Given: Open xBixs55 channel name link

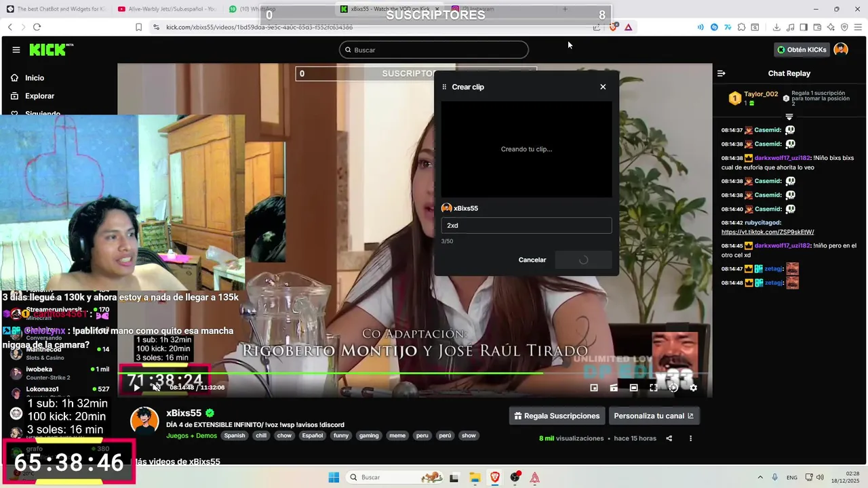Looking at the screenshot, I should pyautogui.click(x=184, y=413).
